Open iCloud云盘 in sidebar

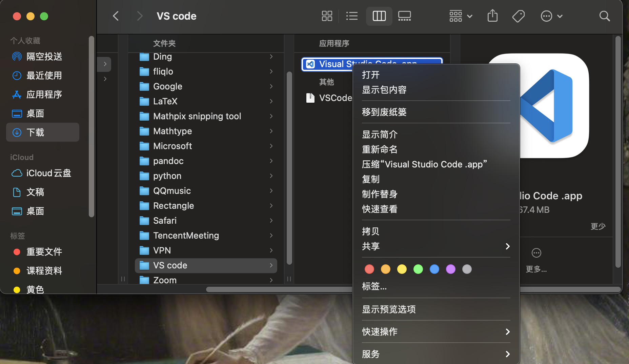43,173
